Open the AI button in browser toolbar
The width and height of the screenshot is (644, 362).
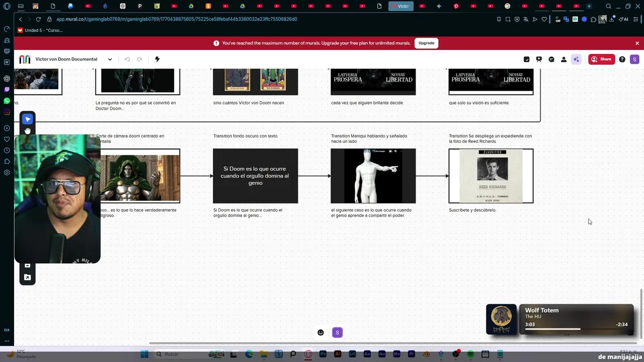(x=624, y=19)
